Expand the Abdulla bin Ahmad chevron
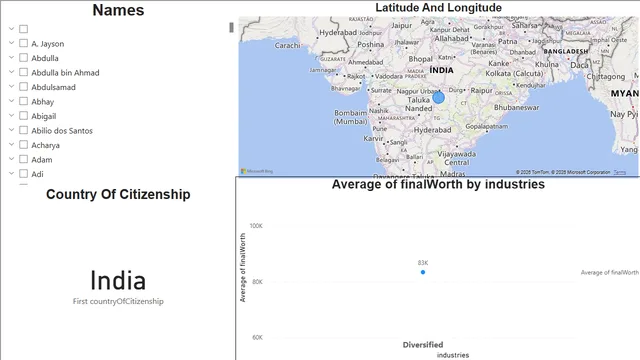 tap(11, 72)
